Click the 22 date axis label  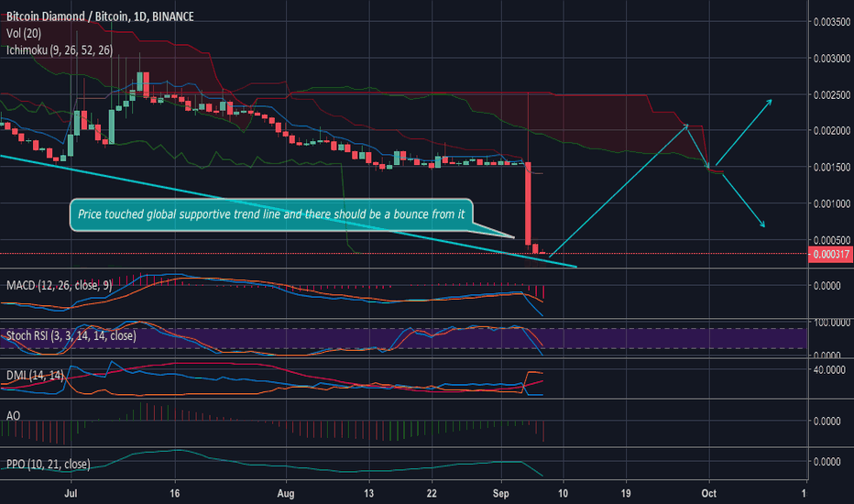click(432, 493)
